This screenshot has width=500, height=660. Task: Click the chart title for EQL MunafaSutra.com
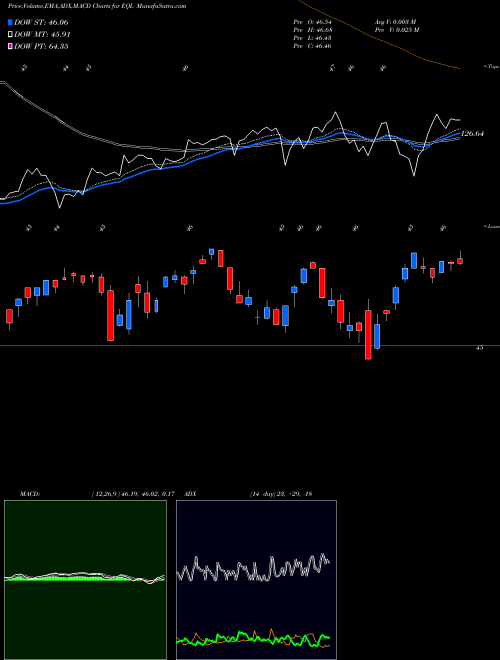point(97,6)
